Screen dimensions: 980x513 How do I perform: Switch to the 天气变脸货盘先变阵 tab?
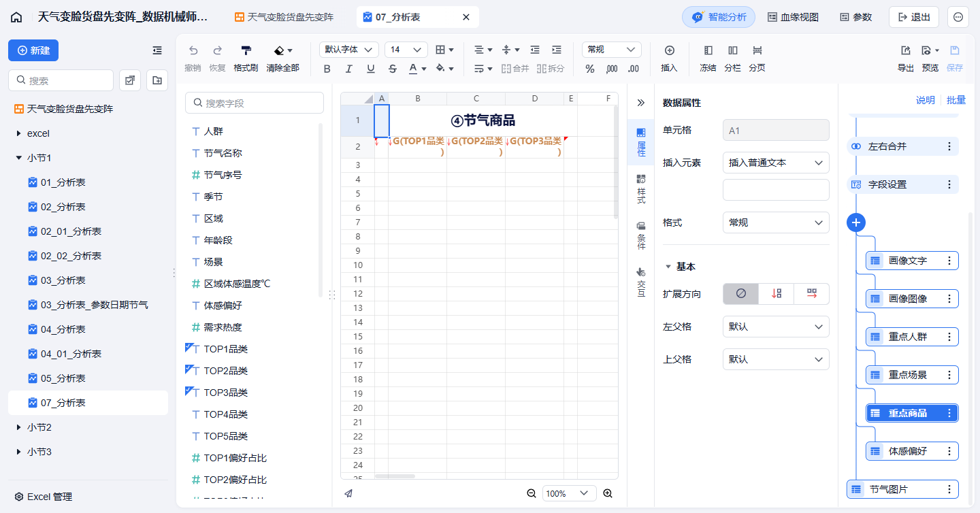[284, 17]
